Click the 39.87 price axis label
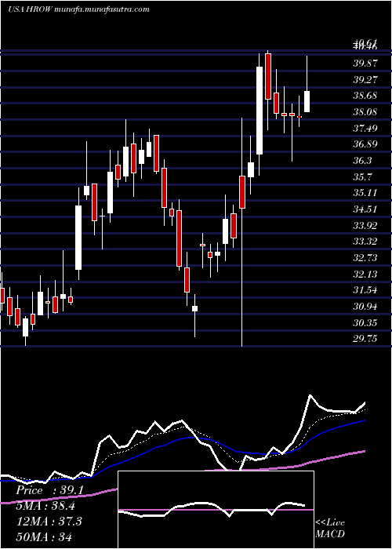392x549 pixels. [x=365, y=64]
